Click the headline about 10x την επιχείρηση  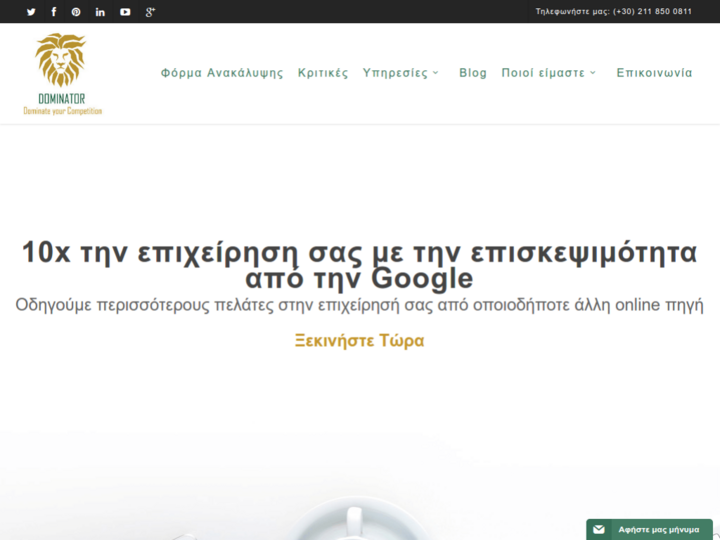click(359, 265)
